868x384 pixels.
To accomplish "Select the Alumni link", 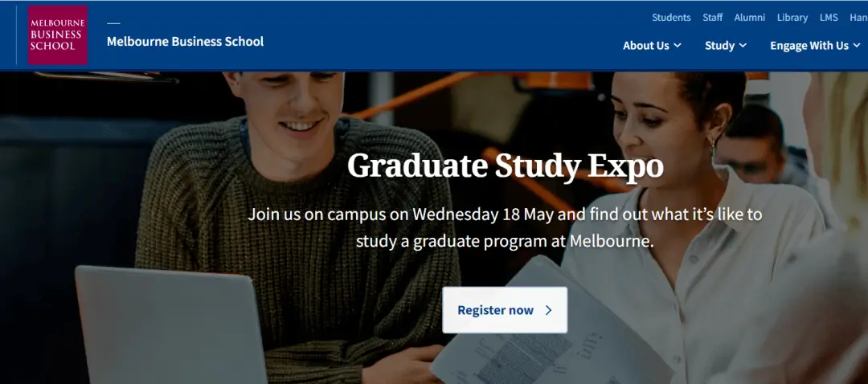I will [750, 18].
